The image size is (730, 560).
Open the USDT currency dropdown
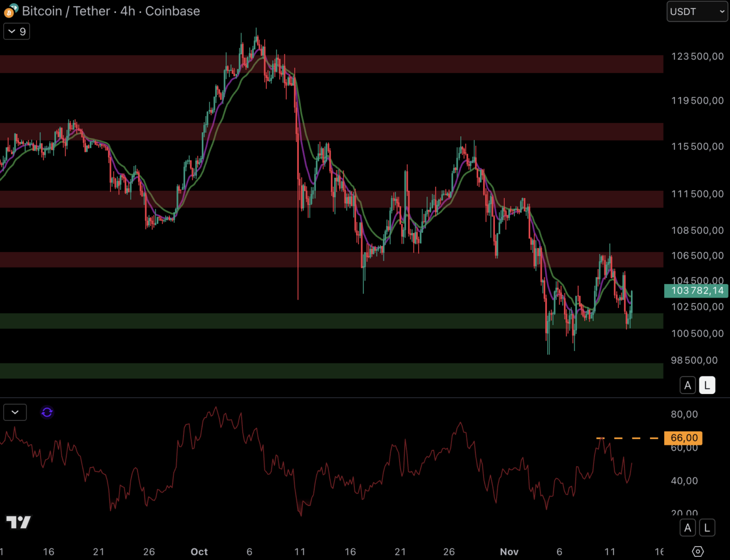click(x=697, y=11)
